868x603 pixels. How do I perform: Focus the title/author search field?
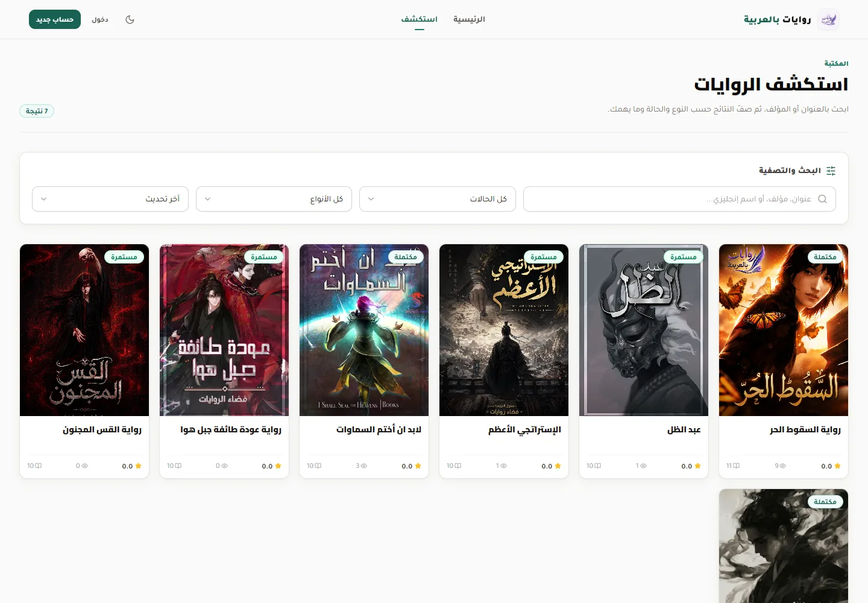coord(679,199)
